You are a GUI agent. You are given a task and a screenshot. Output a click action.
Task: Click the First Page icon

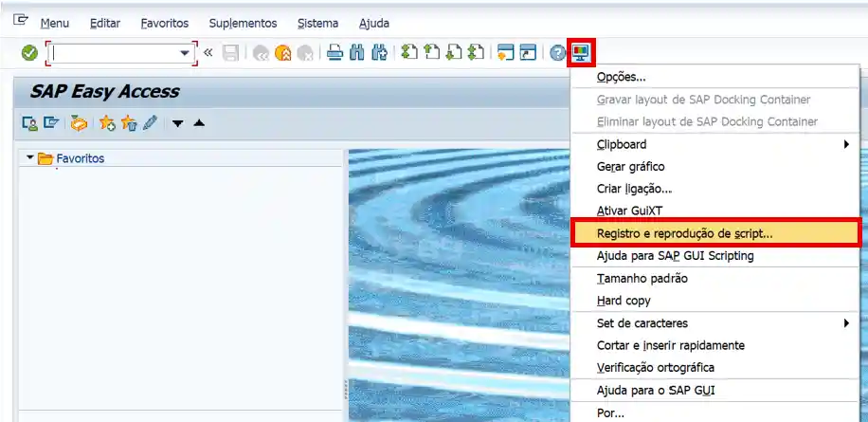(x=409, y=52)
